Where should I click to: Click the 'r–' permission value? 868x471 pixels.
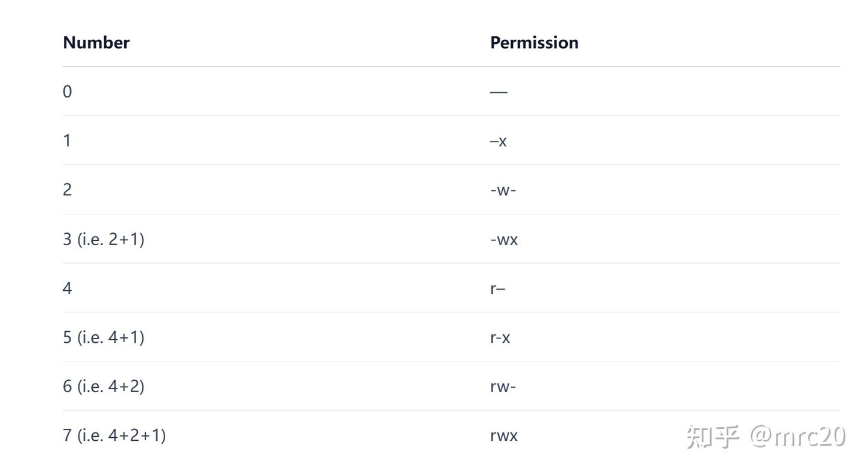[498, 289]
